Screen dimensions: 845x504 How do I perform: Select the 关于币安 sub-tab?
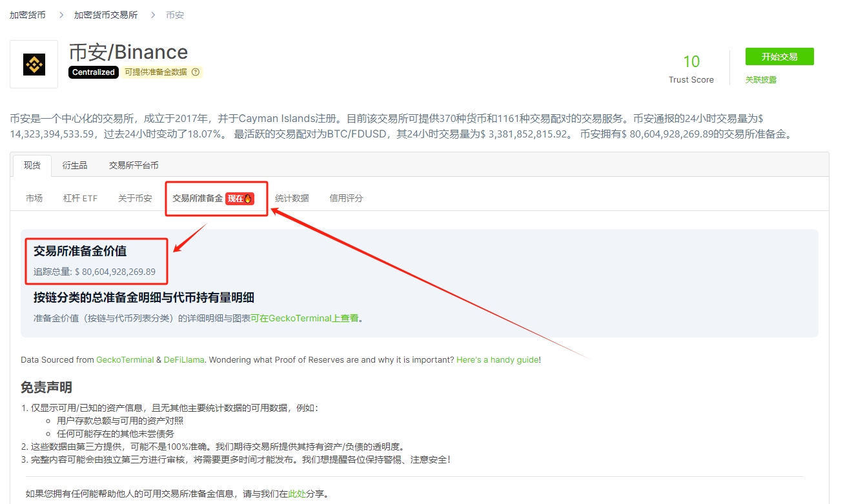pos(135,198)
